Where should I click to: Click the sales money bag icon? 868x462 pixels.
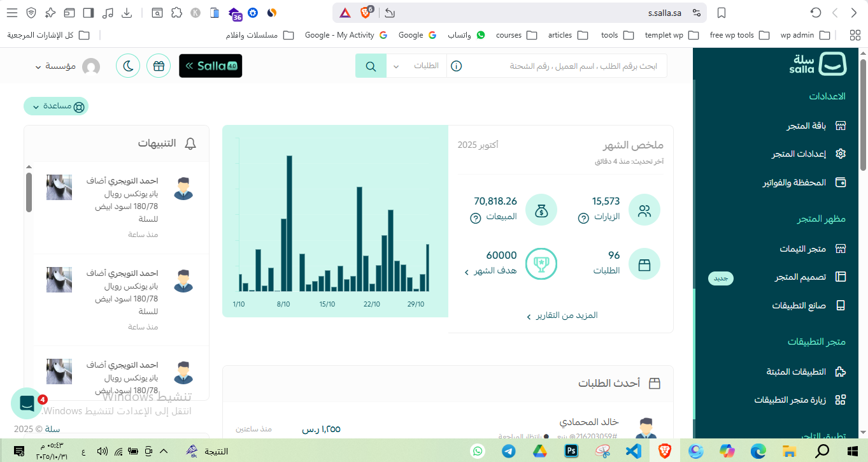541,210
